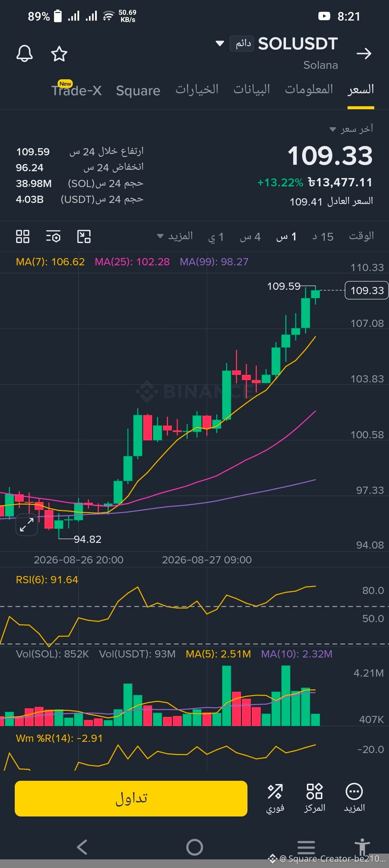This screenshot has height=868, width=389.
Task: Tap the 24h low value 96.24
Action: point(30,168)
